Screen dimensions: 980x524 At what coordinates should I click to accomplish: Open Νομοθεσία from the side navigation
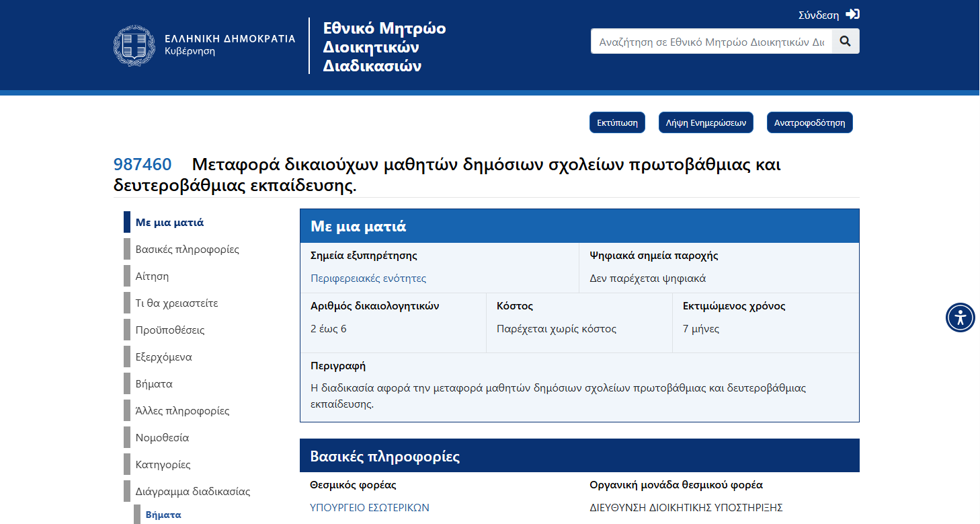coord(162,438)
